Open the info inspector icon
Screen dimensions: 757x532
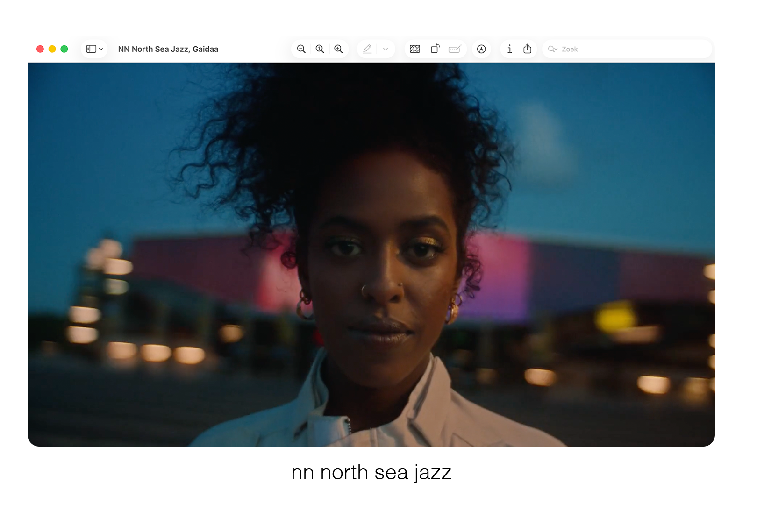pyautogui.click(x=510, y=49)
